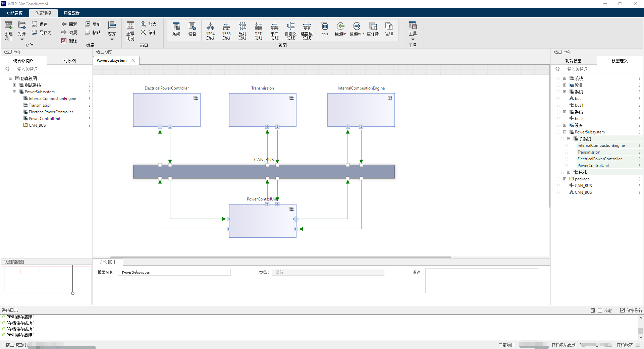This screenshot has height=349, width=644.
Task: Switch to 环境配置 ribbon tab
Action: (71, 13)
